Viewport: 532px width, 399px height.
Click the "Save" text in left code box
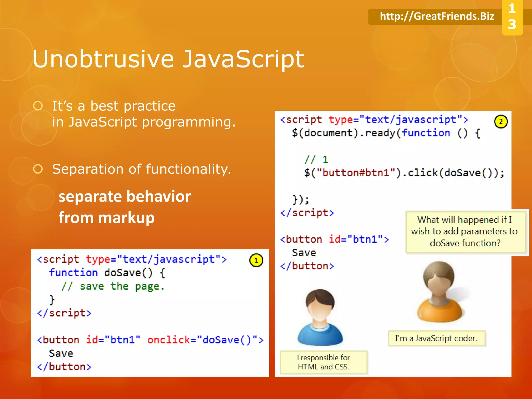pyautogui.click(x=61, y=354)
